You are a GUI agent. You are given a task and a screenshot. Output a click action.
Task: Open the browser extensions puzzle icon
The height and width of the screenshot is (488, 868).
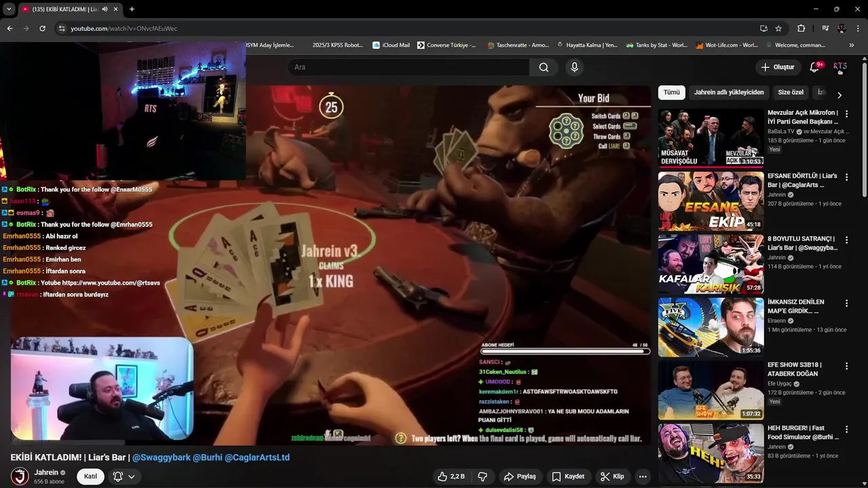(801, 28)
